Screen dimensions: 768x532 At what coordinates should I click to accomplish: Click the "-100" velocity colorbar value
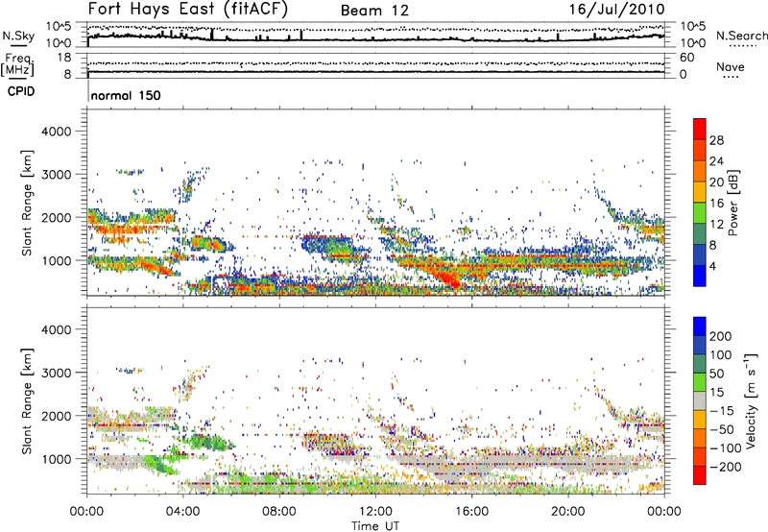(x=726, y=448)
